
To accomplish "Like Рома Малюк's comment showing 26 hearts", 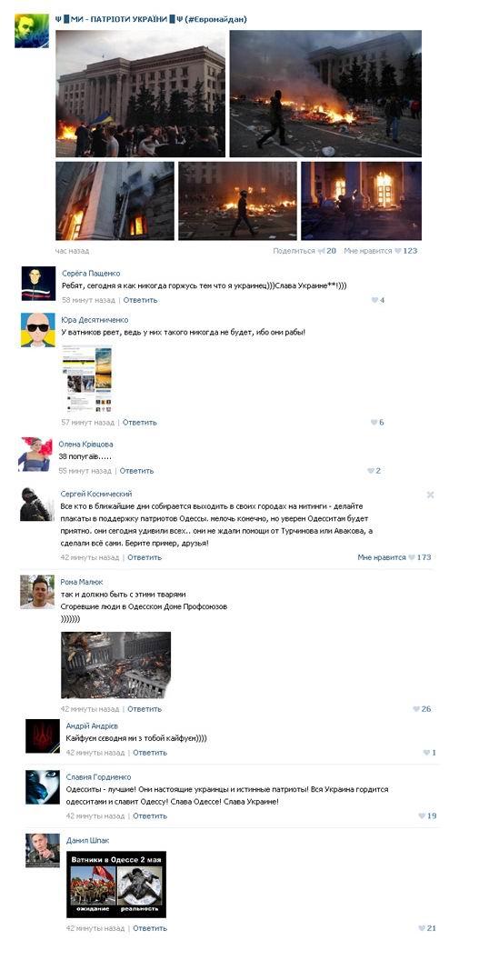I will coord(416,709).
